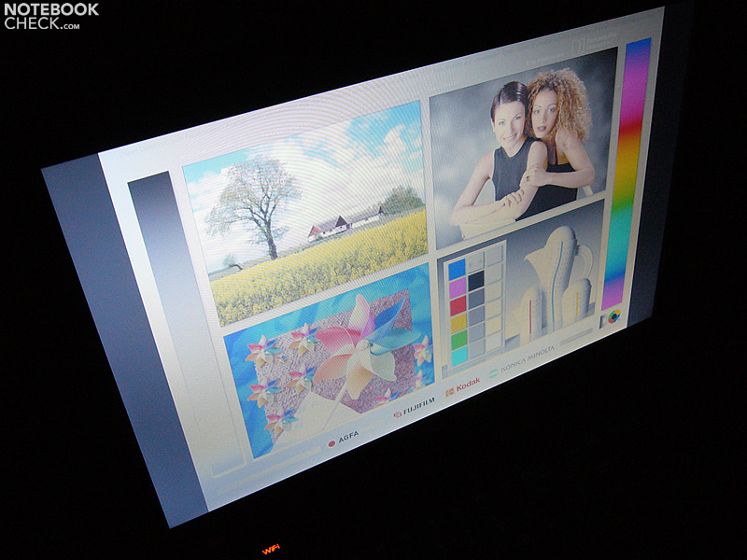Pick the red swatch in color chart
Viewport: 747px width, 560px height.
[458, 306]
